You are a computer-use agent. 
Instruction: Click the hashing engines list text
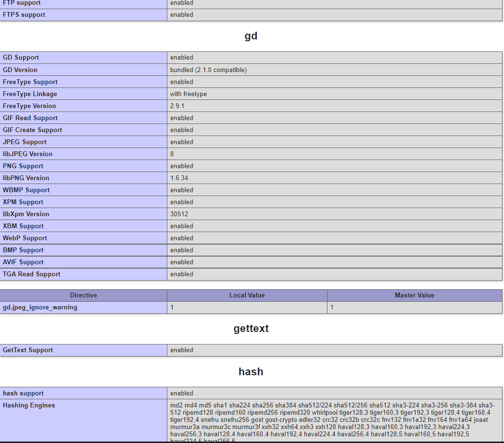332,421
